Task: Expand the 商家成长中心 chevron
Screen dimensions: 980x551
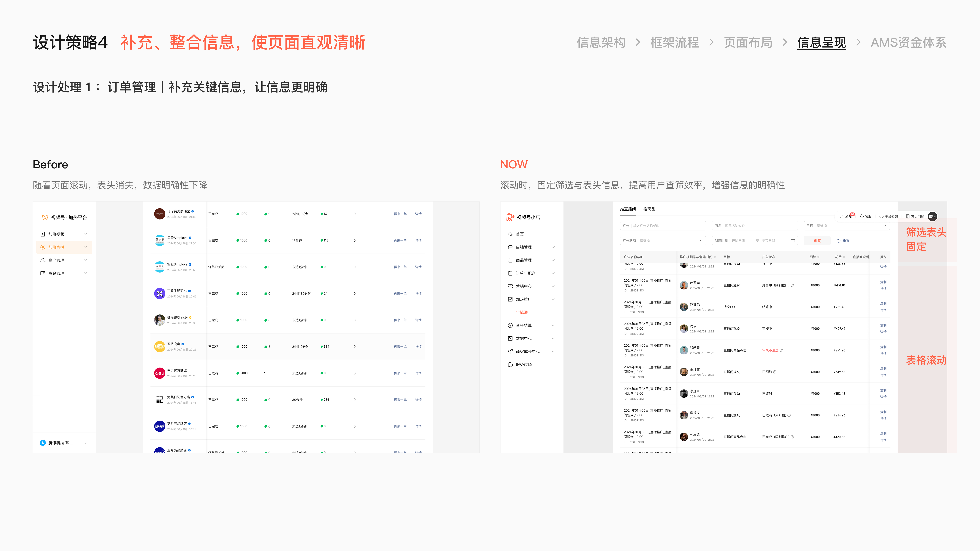Action: [553, 351]
